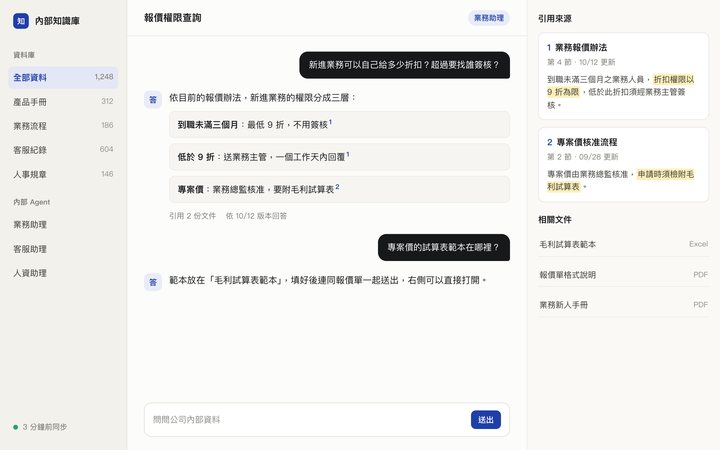Click the 低於 9 折 answer row
The width and height of the screenshot is (720, 450).
pos(339,157)
